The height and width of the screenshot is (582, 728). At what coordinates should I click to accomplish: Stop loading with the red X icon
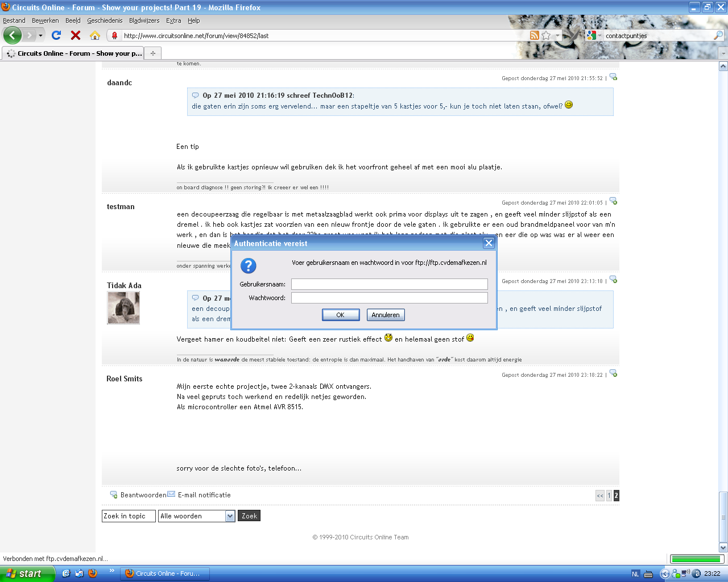(x=75, y=35)
